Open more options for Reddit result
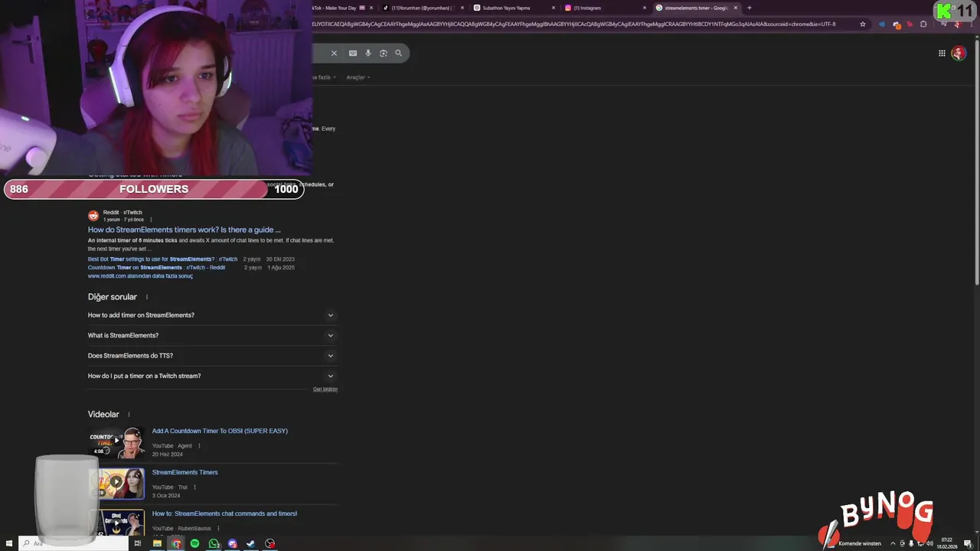980x551 pixels. [151, 220]
